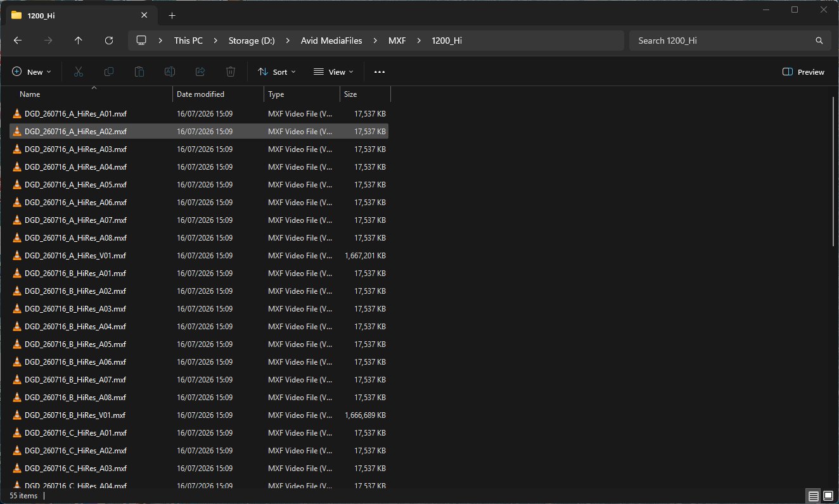Sort by Date modified column header

point(218,94)
